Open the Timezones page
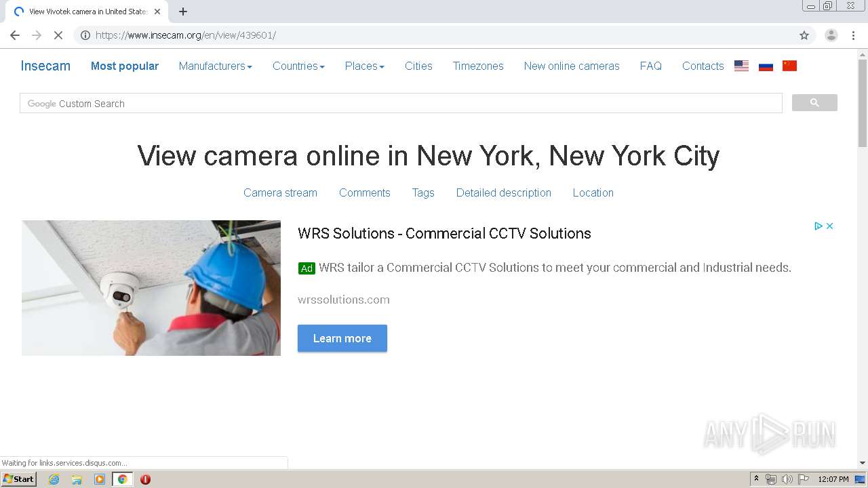 coord(478,66)
